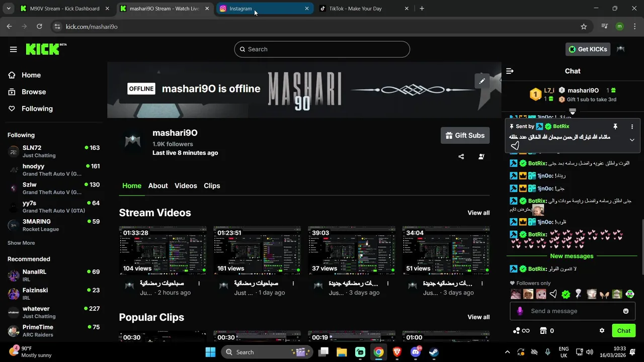Go to Home in the sidebar
The height and width of the screenshot is (362, 644).
coord(31,75)
